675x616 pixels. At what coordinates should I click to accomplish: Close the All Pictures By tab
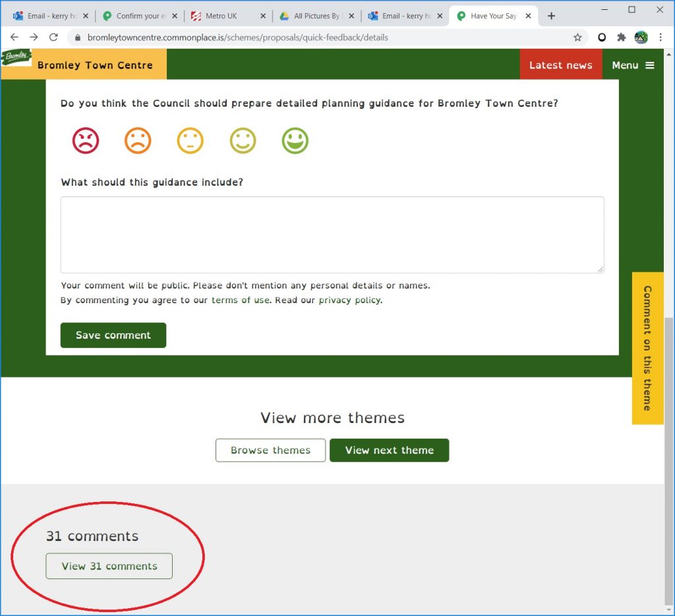[351, 16]
